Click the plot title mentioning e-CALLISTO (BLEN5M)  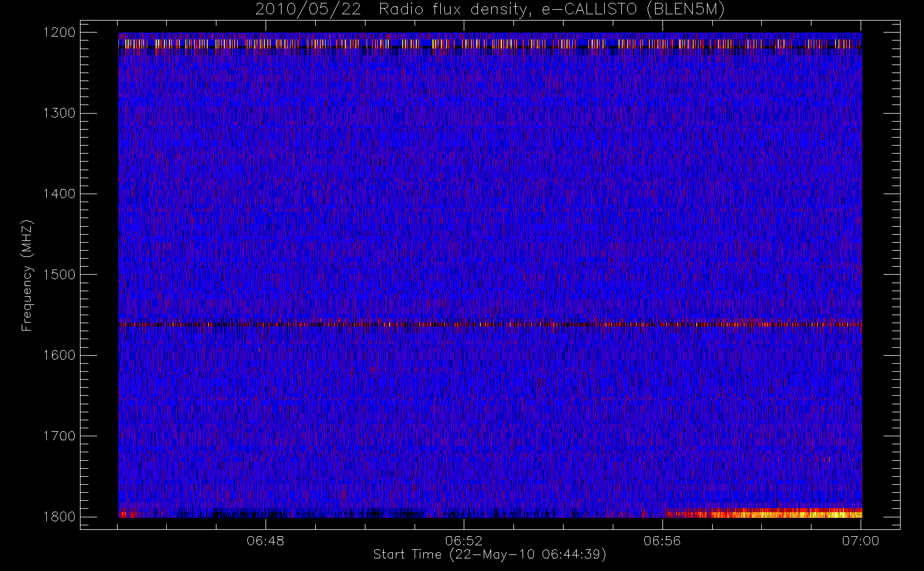pyautogui.click(x=490, y=10)
